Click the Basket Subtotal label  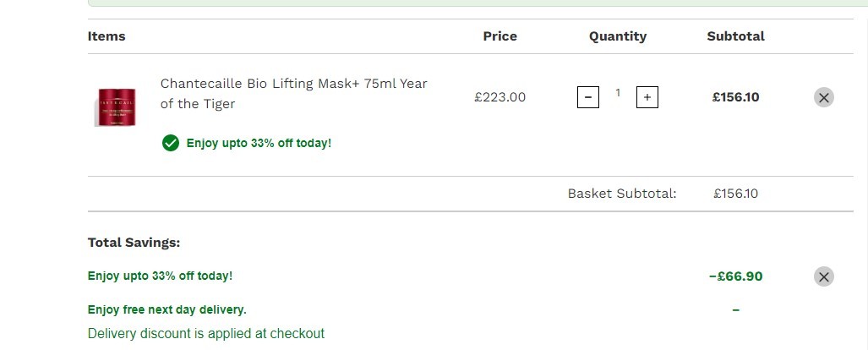[622, 194]
